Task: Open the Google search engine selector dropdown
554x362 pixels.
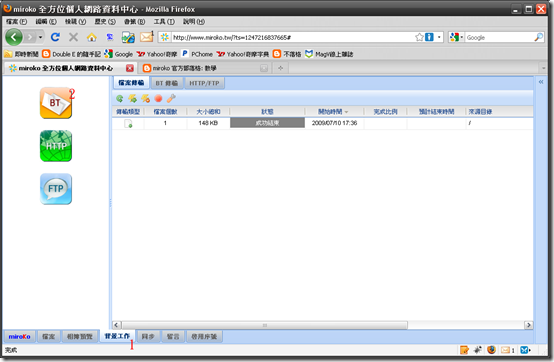Action: click(x=456, y=37)
